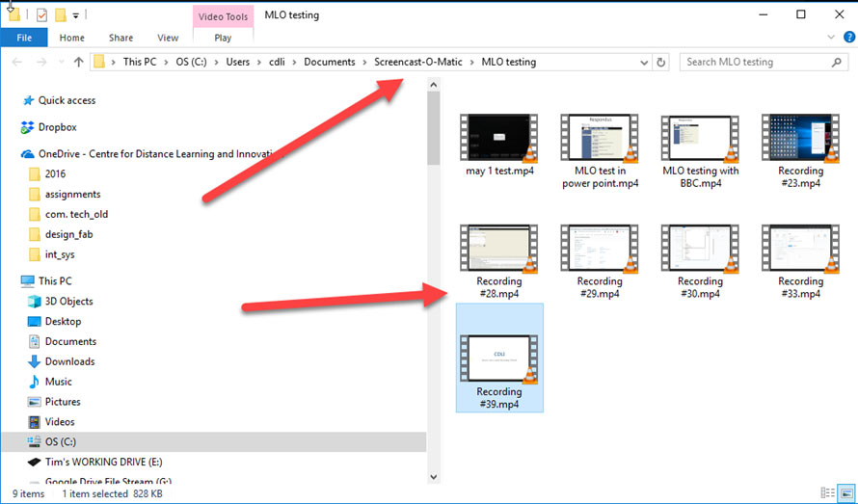
Task: Expand the chevron after 'Users' breadcrumb
Action: pos(259,62)
